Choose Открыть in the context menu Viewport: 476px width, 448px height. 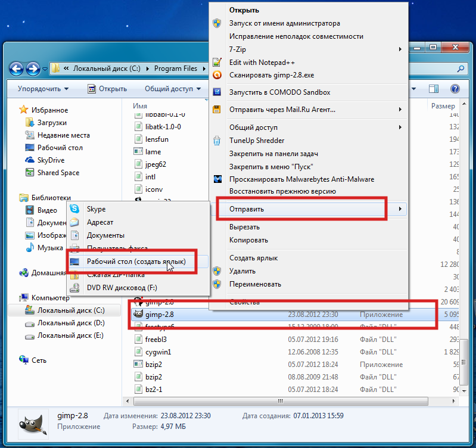point(309,10)
